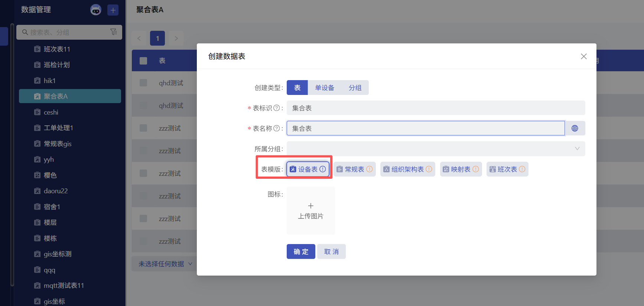Choose the 常规表 template
Viewport: 644px width, 306px height.
pos(355,169)
